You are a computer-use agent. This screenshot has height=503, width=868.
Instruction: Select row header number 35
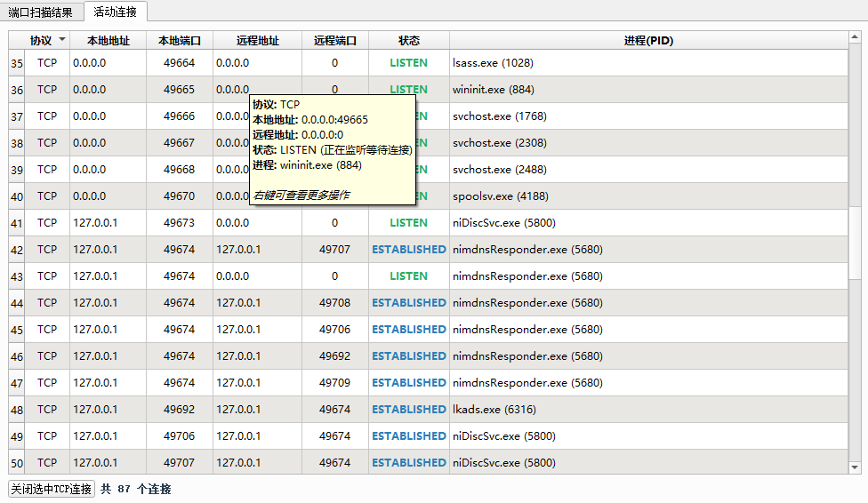click(17, 63)
